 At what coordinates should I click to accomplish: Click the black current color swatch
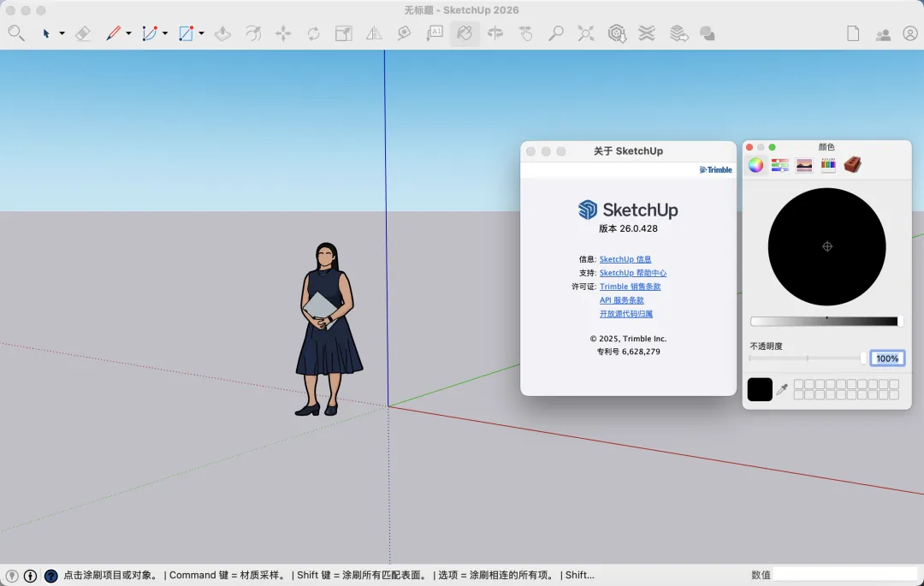(760, 390)
